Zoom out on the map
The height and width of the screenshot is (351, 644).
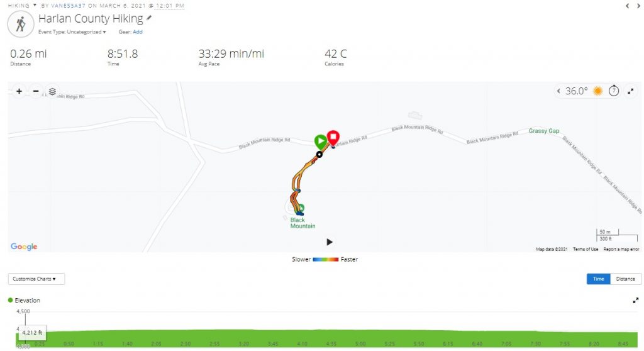(x=36, y=91)
